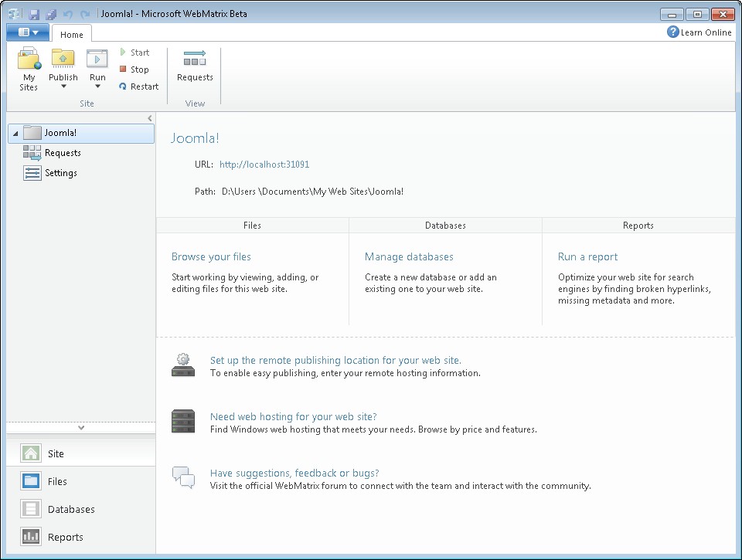Click the site Path text value
This screenshot has height=560, width=742.
pos(313,192)
